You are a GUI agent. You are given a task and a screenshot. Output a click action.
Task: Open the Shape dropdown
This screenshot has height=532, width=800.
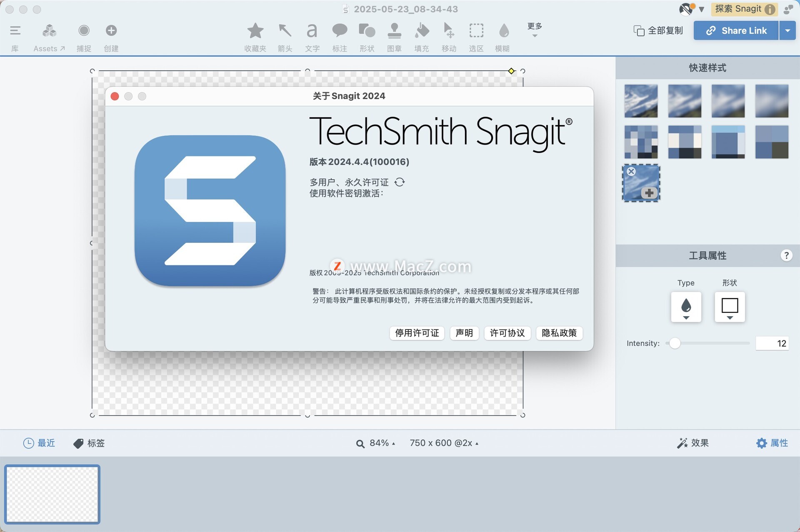click(730, 307)
